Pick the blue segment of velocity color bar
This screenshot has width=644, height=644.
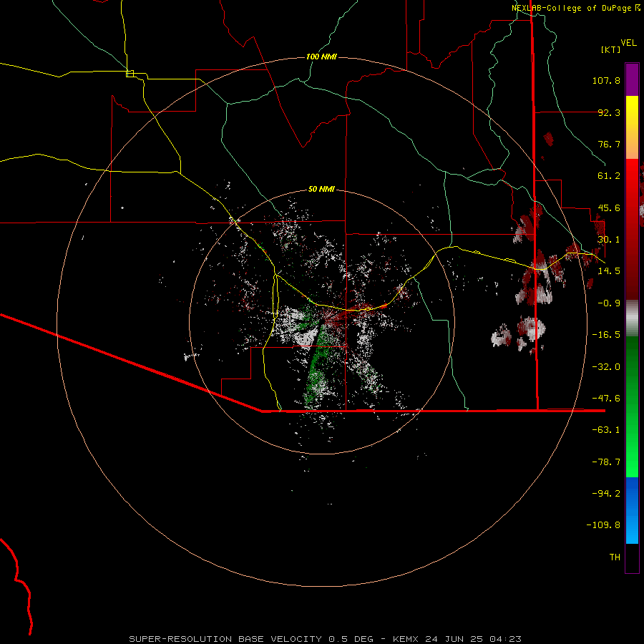coord(632,510)
